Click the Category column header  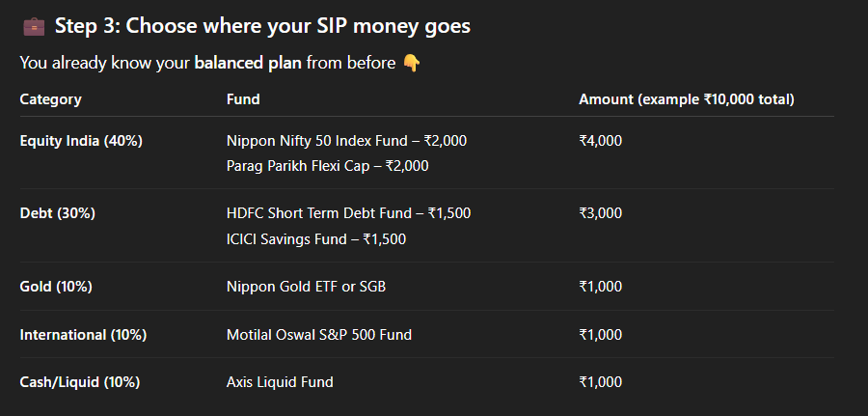click(50, 99)
